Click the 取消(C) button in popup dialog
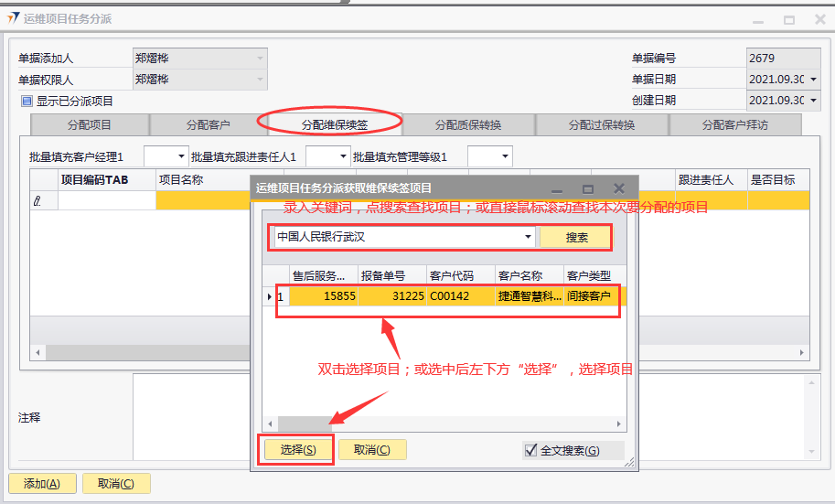 pos(372,450)
